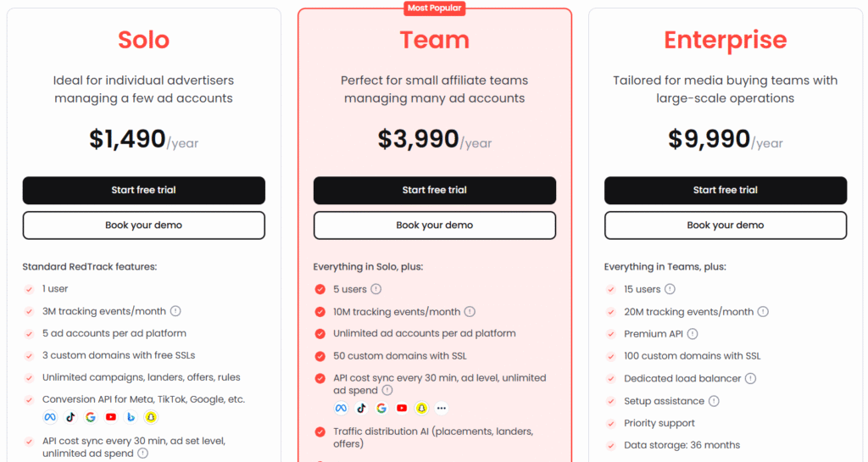Open info icon next to Premium API

click(x=693, y=334)
